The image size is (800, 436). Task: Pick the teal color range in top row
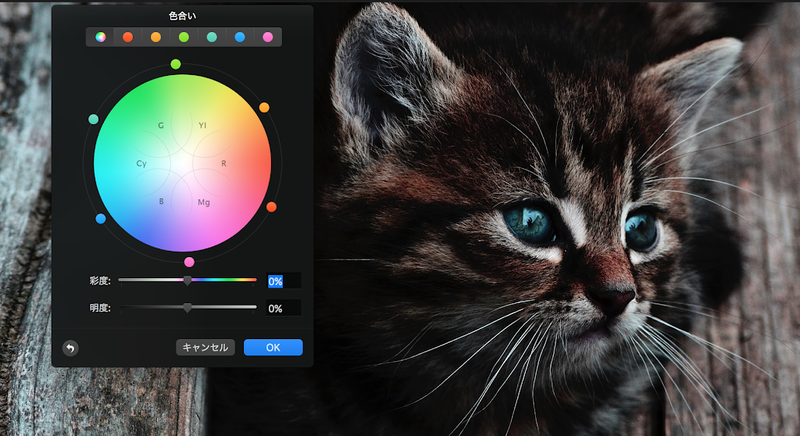(x=211, y=37)
